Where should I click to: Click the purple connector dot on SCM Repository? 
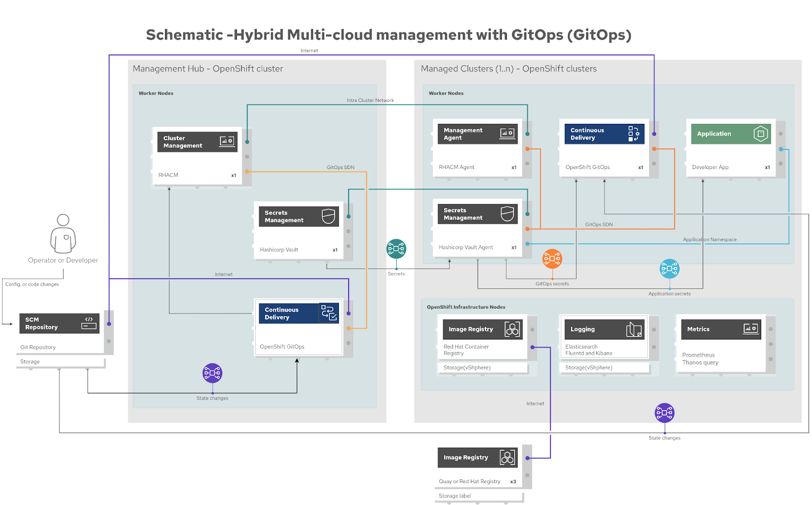coord(109,324)
